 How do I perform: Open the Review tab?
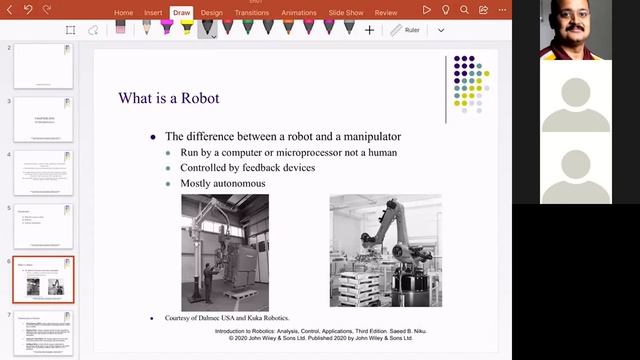[x=386, y=13]
